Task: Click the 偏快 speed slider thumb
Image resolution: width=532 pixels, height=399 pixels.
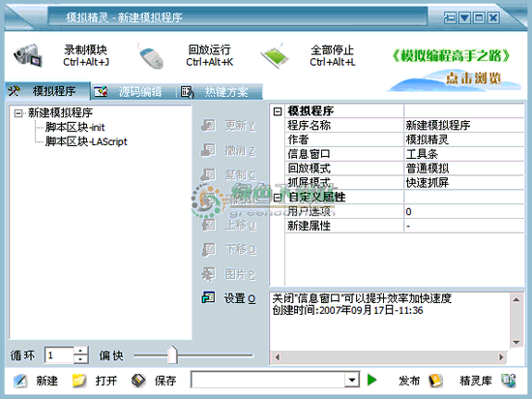Action: click(x=173, y=354)
